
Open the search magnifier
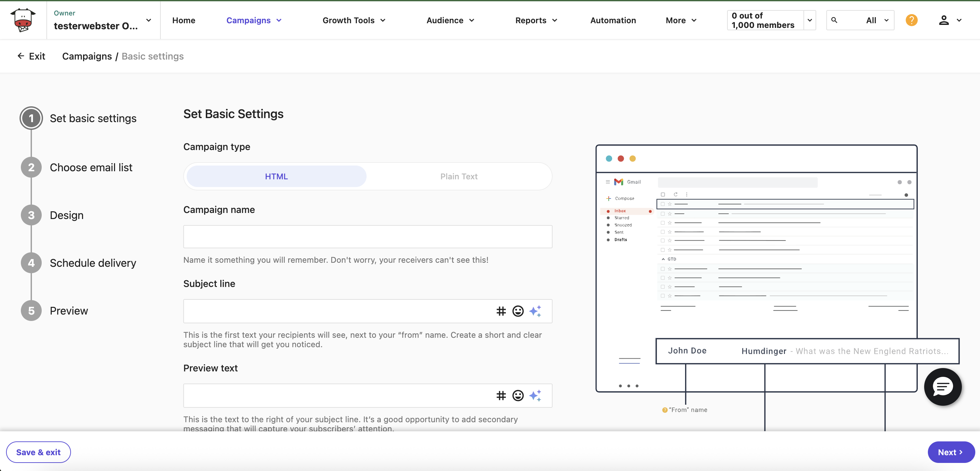(835, 20)
